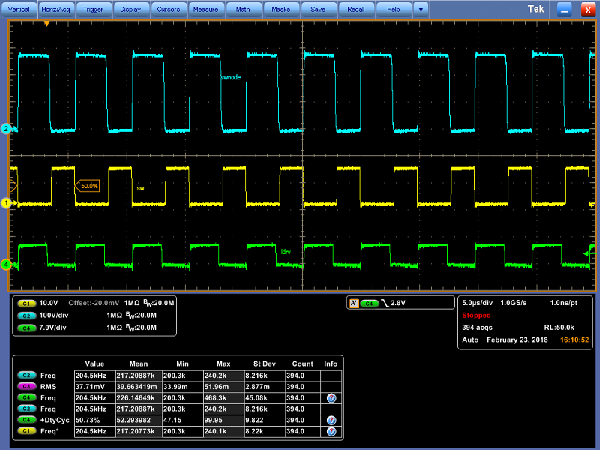This screenshot has height=450, width=600.
Task: Click the magenta RMS measurement badge
Action: [x=26, y=384]
